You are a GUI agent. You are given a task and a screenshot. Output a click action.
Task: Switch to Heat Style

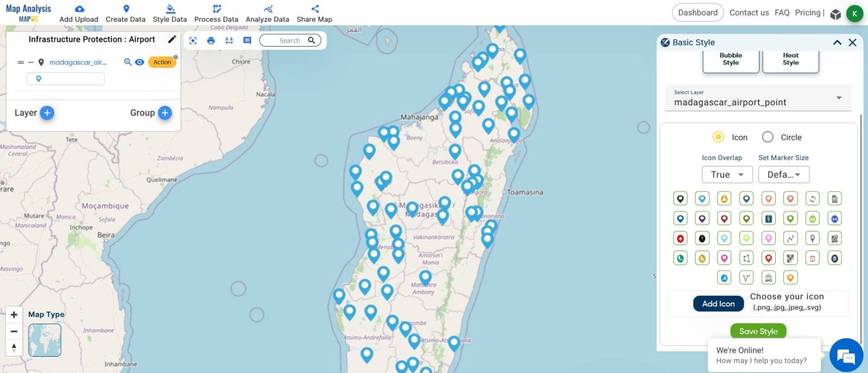coord(790,61)
